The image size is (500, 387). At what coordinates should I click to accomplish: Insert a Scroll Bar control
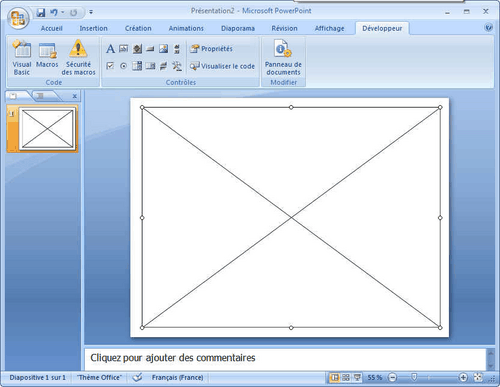pos(177,49)
